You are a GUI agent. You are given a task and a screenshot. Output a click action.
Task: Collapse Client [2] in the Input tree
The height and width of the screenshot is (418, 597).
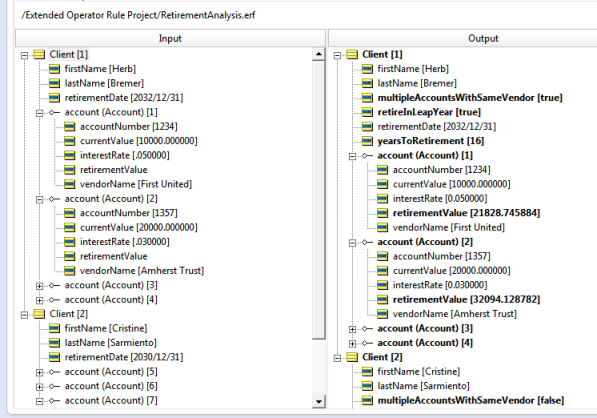tap(24, 314)
